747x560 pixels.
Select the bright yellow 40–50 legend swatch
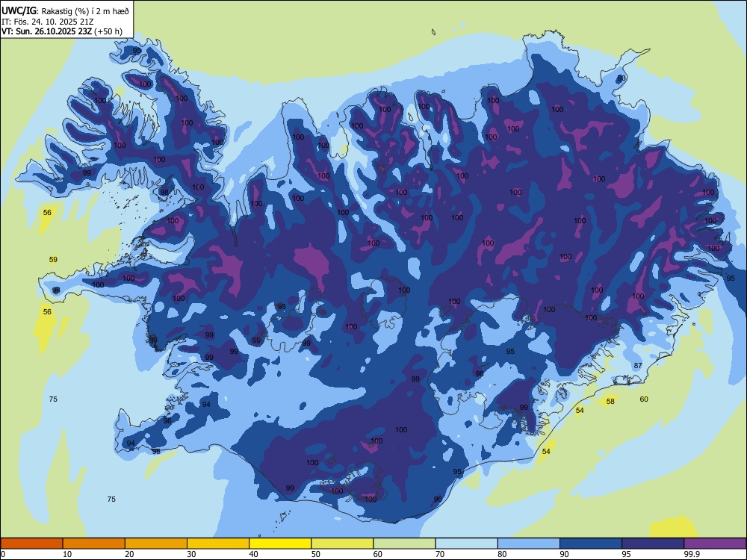pyautogui.click(x=280, y=544)
